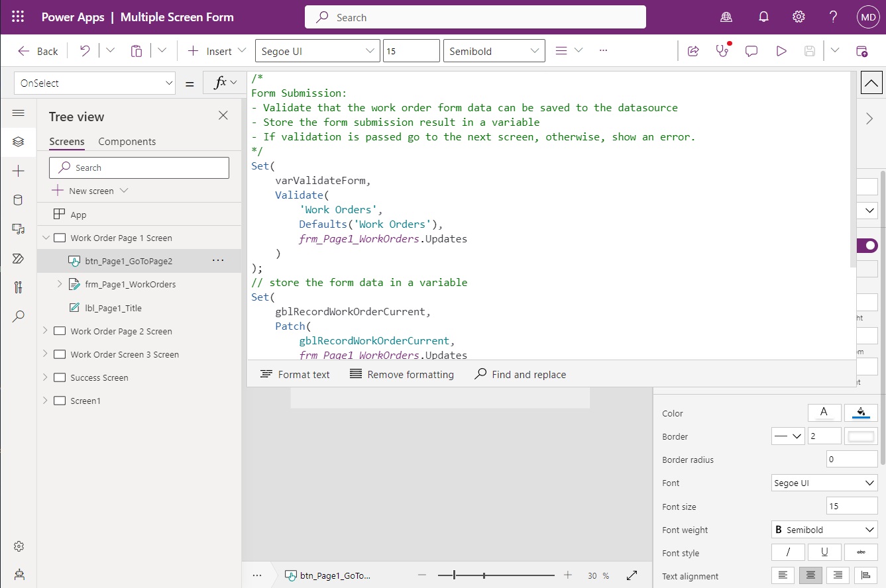Preview the app with play icon
The image size is (886, 588).
781,51
